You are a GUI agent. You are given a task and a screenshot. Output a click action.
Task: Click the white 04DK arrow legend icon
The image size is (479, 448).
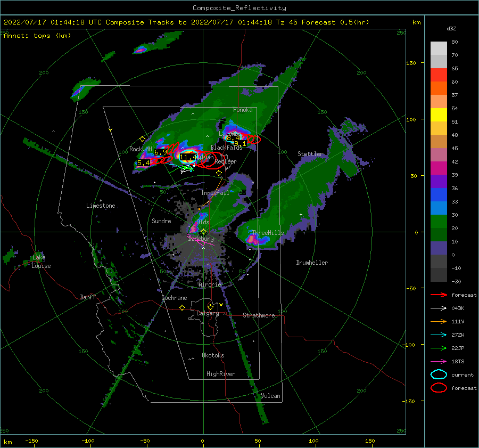coord(439,308)
